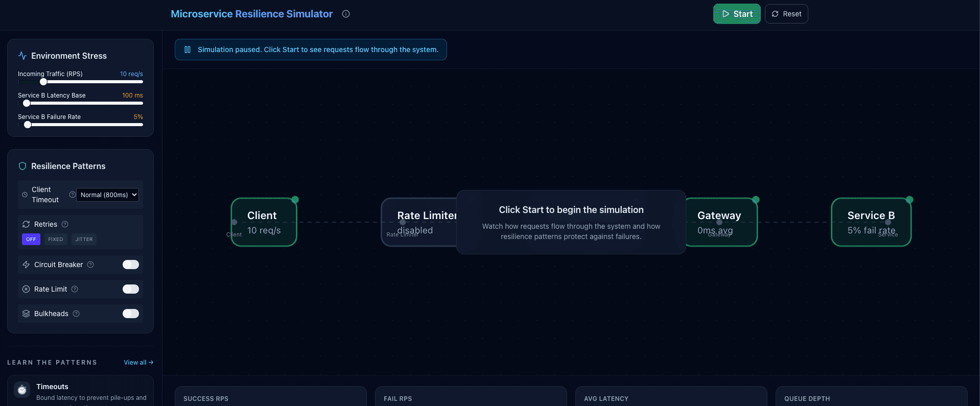
Task: Open the Timeouts pattern card
Action: pyautogui.click(x=80, y=391)
